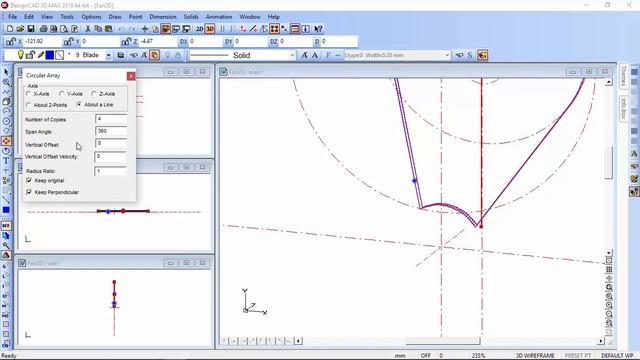This screenshot has width=640, height=360.
Task: Click the layers manager icon beside Blade
Action: [121, 55]
